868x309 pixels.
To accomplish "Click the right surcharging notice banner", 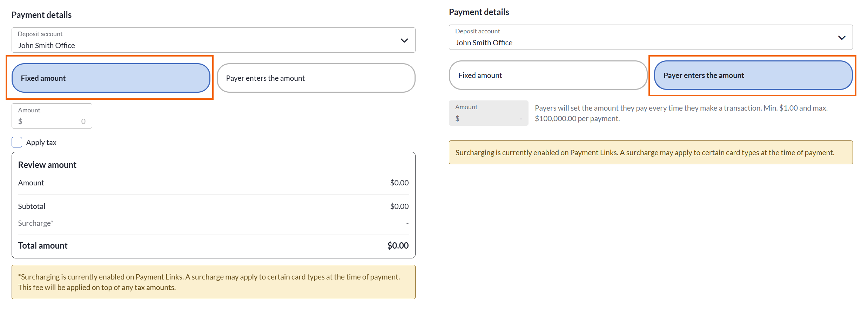I will (x=650, y=152).
